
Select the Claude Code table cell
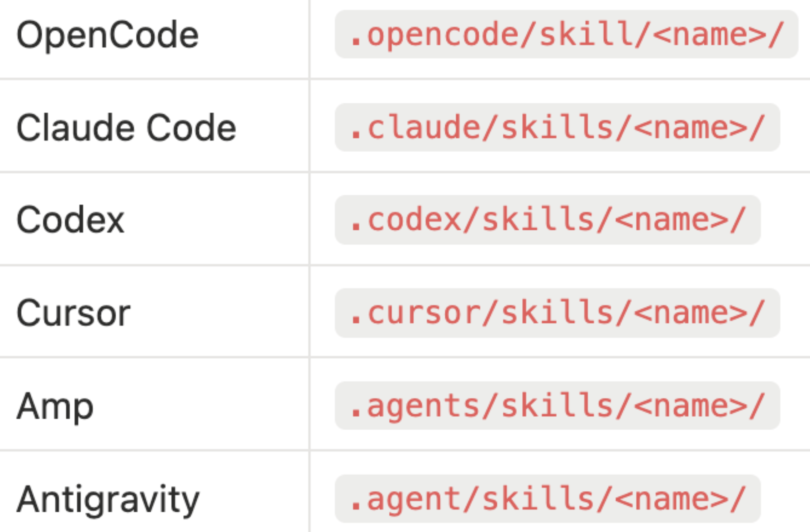pyautogui.click(x=126, y=128)
